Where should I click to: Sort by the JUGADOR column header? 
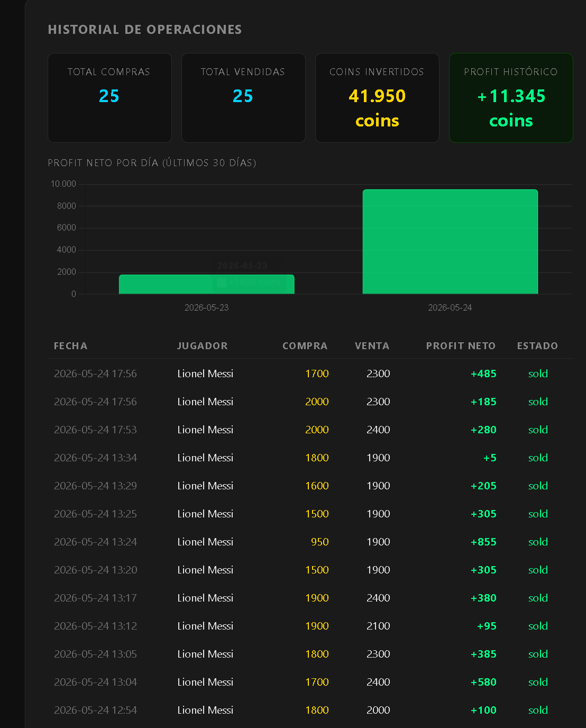coord(203,346)
